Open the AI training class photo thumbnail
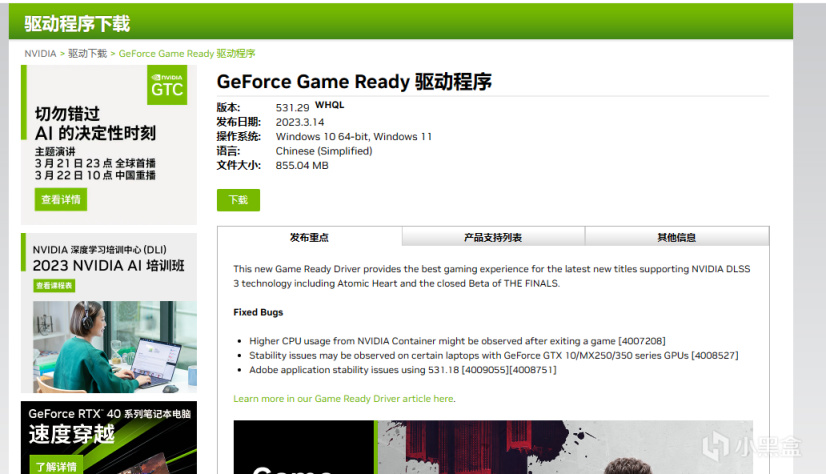The image size is (826, 474). click(x=115, y=347)
